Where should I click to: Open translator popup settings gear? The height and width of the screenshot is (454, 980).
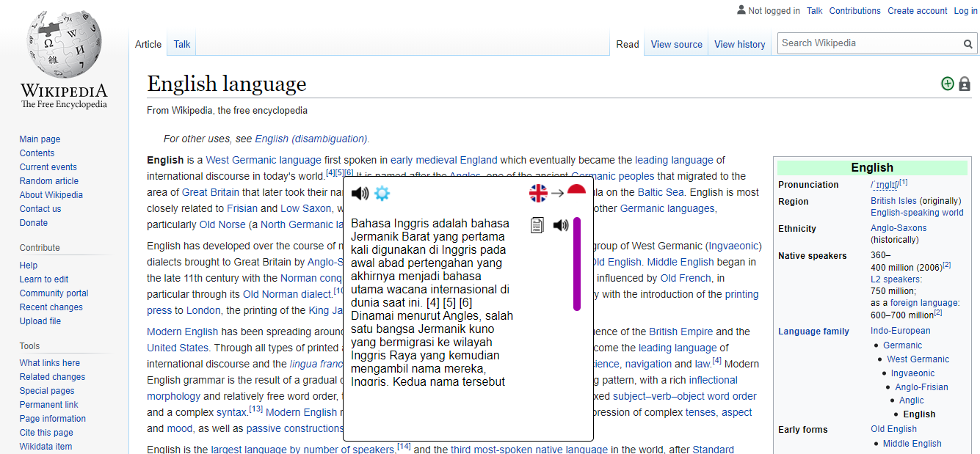(x=382, y=194)
